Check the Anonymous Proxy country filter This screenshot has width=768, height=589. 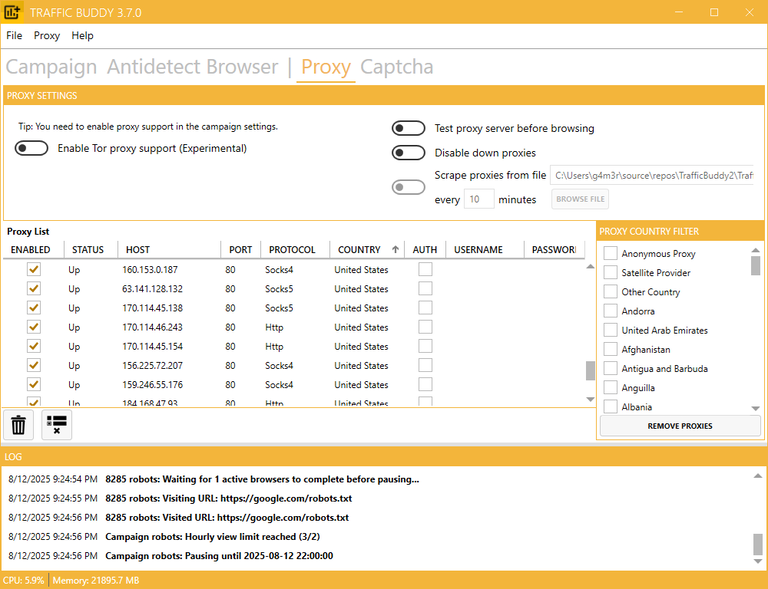[610, 254]
